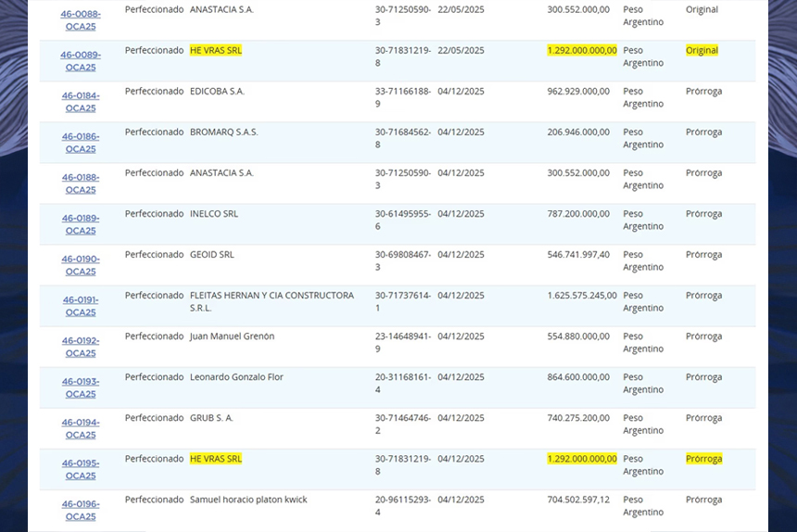Click amount 864.600.000,00
The image size is (797, 532).
(x=578, y=377)
